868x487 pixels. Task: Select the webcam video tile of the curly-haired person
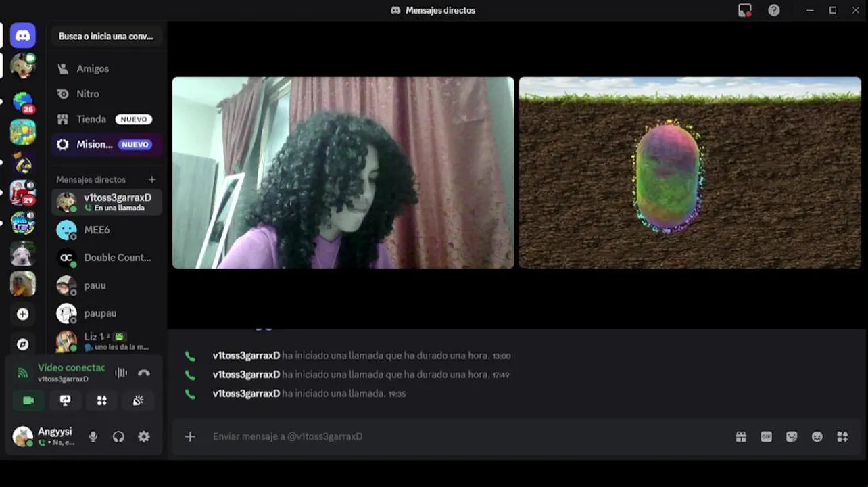(x=343, y=172)
